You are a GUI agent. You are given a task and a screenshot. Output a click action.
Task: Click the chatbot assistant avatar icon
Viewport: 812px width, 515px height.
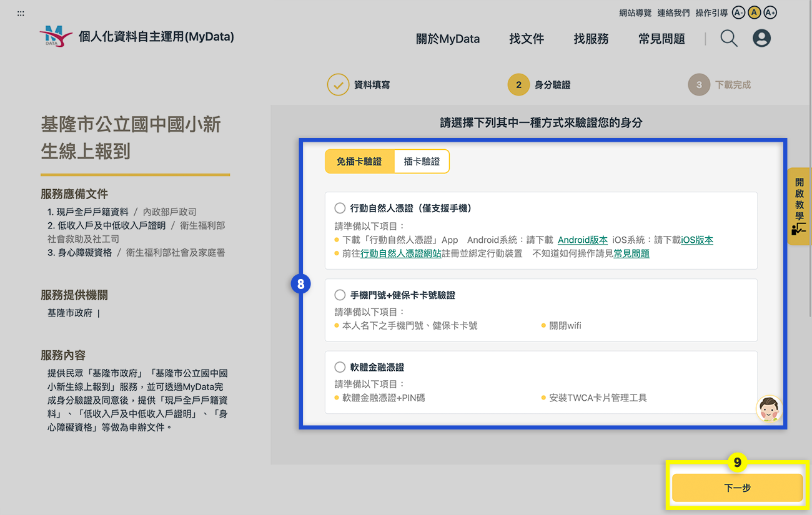pyautogui.click(x=769, y=409)
